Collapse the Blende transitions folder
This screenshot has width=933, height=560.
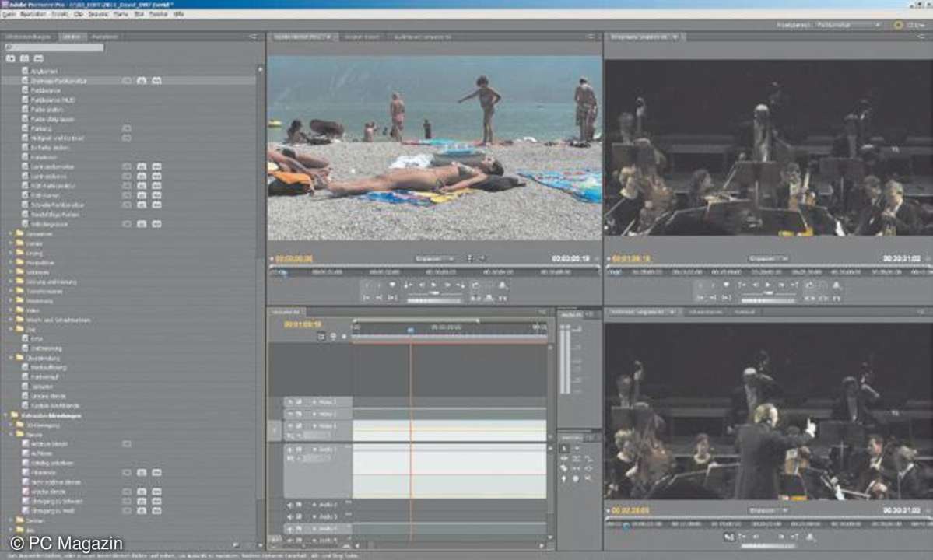click(x=12, y=434)
